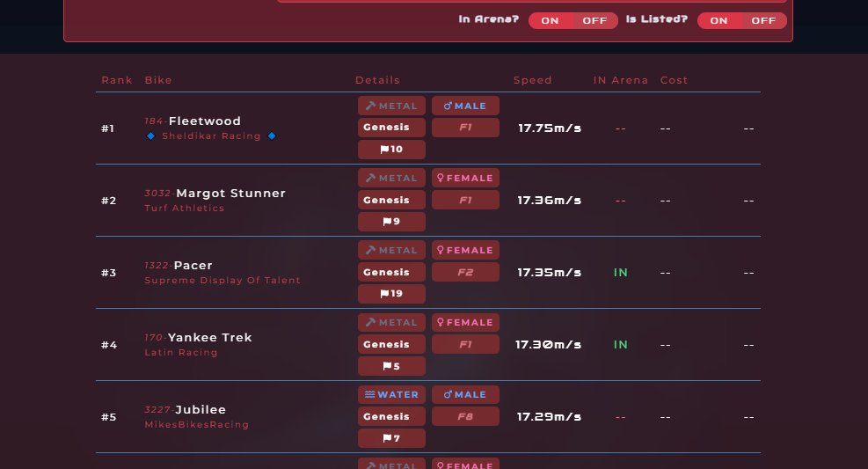Select speed value 17.36m/s
Screen dimensions: 868x469
[x=549, y=200]
